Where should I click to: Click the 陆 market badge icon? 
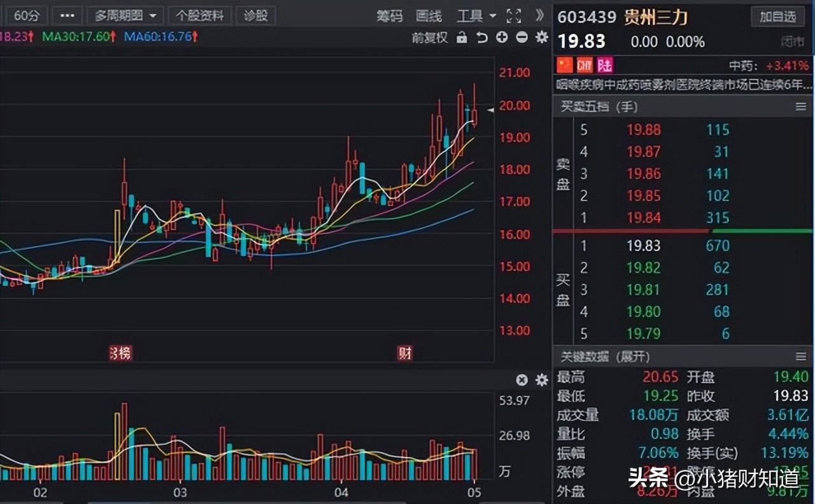coord(604,65)
